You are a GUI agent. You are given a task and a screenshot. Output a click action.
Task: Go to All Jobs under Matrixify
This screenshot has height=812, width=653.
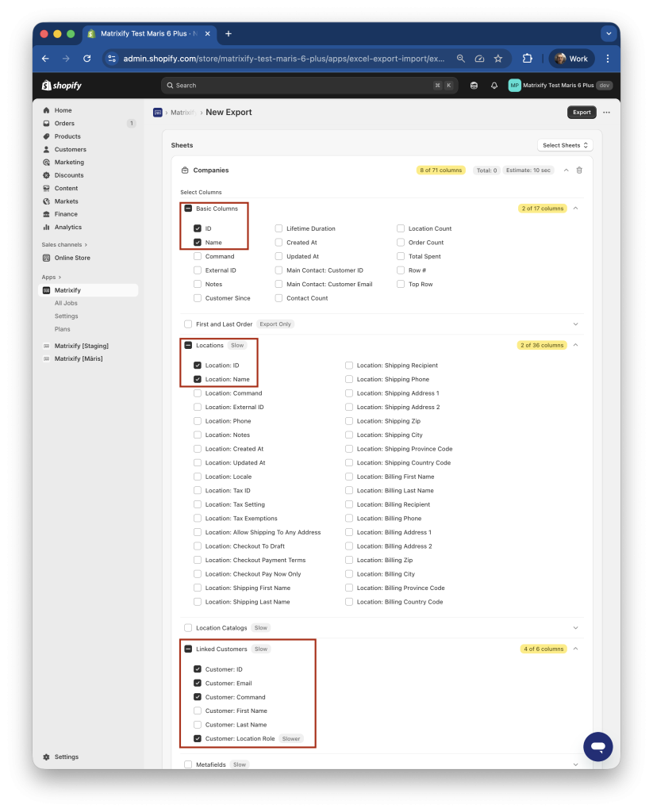66,302
